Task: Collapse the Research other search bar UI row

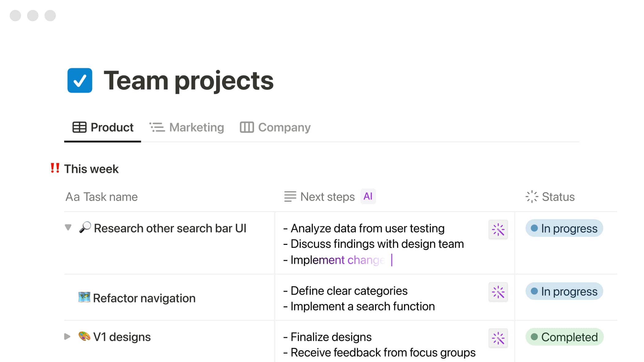Action: [x=68, y=228]
